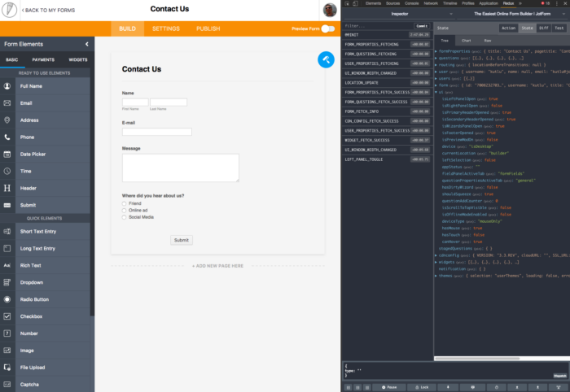Click the Dispatch button
This screenshot has width=570, height=392.
click(x=560, y=376)
